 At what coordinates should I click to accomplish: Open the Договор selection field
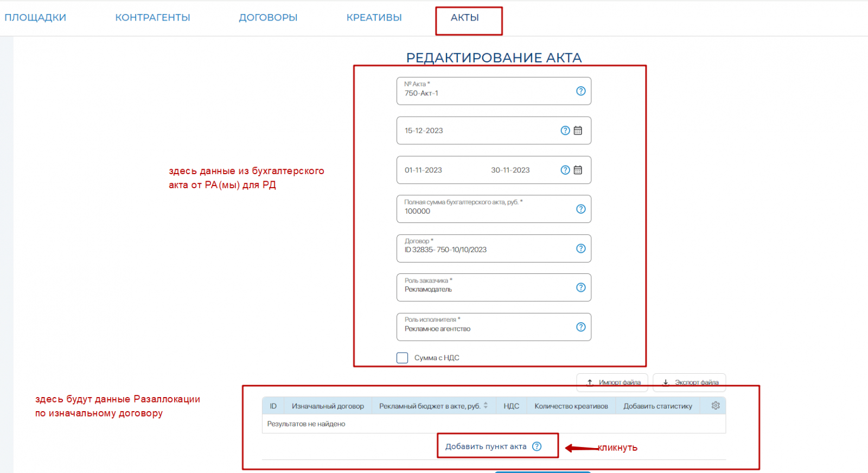(494, 248)
